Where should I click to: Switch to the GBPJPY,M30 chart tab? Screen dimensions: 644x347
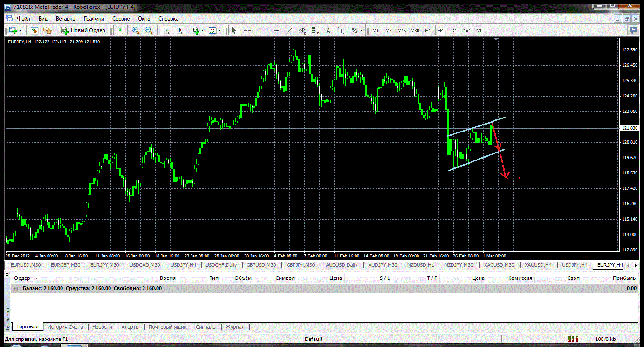[x=301, y=265]
